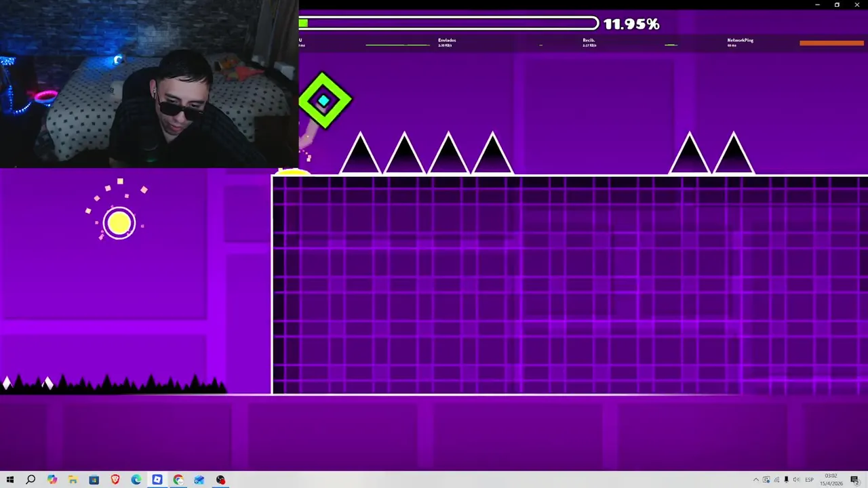Switch to Google Chrome in taskbar
The height and width of the screenshot is (488, 868).
point(178,480)
